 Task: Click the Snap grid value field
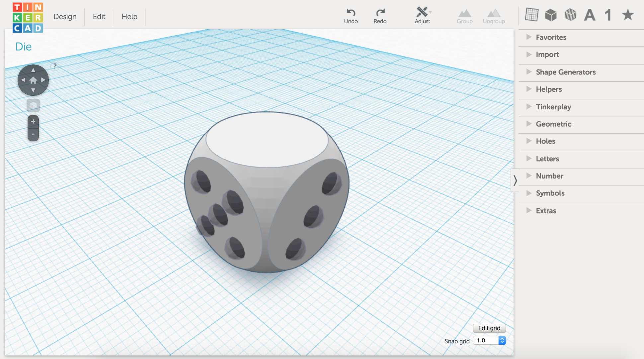(x=485, y=340)
